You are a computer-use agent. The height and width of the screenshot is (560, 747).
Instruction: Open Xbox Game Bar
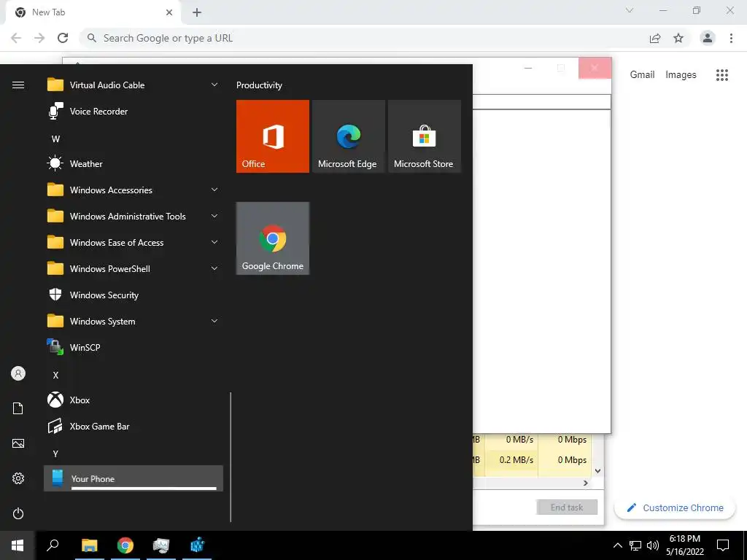pos(133,426)
